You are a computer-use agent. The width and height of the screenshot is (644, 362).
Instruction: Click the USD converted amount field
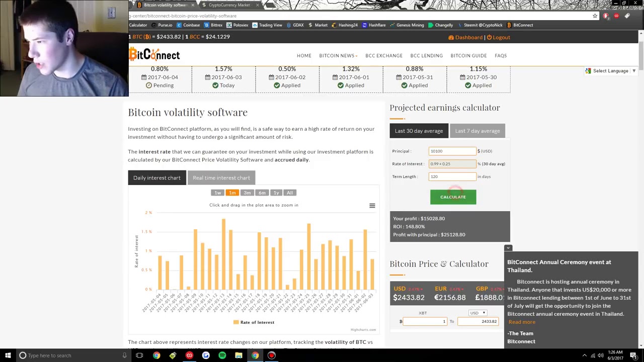[477, 321]
